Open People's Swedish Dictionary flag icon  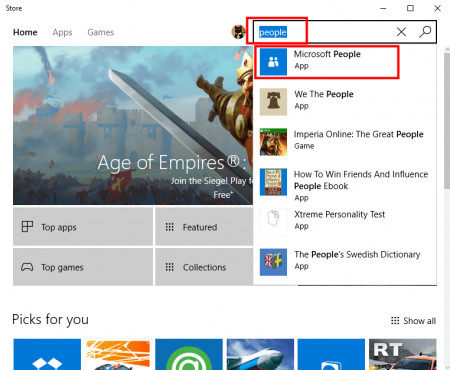point(273,262)
